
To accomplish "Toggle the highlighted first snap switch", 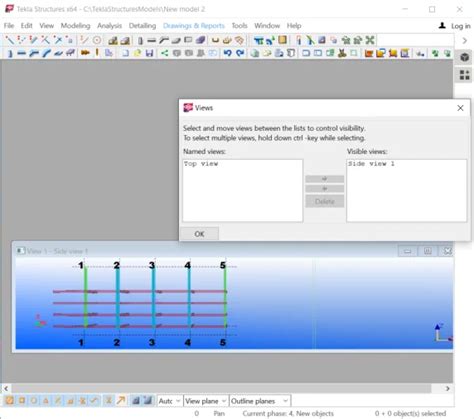I will point(9,401).
